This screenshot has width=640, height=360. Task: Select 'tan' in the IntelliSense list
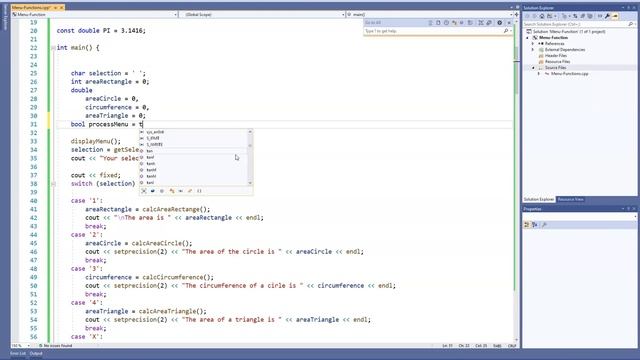pyautogui.click(x=150, y=151)
